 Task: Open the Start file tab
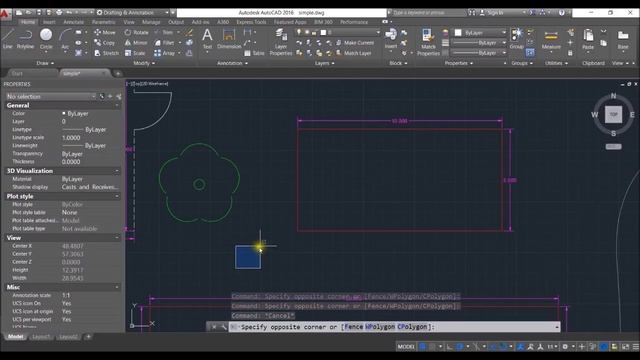tap(17, 73)
